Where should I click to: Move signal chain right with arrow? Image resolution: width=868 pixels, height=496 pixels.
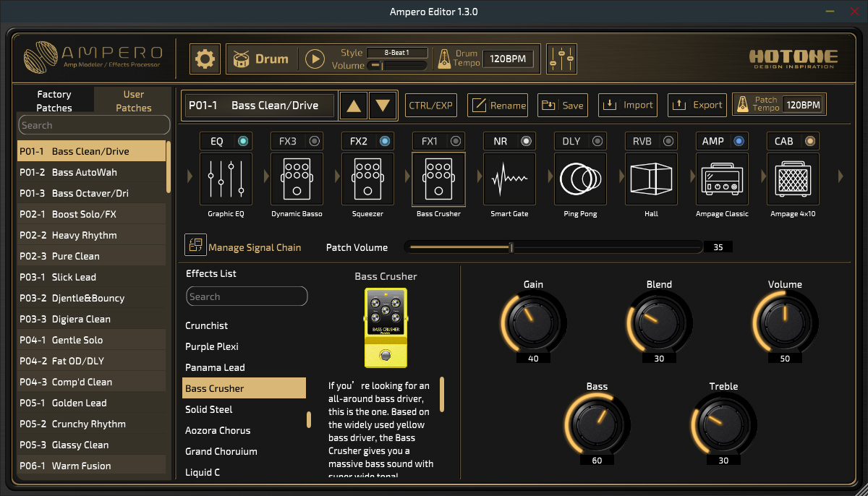(841, 176)
